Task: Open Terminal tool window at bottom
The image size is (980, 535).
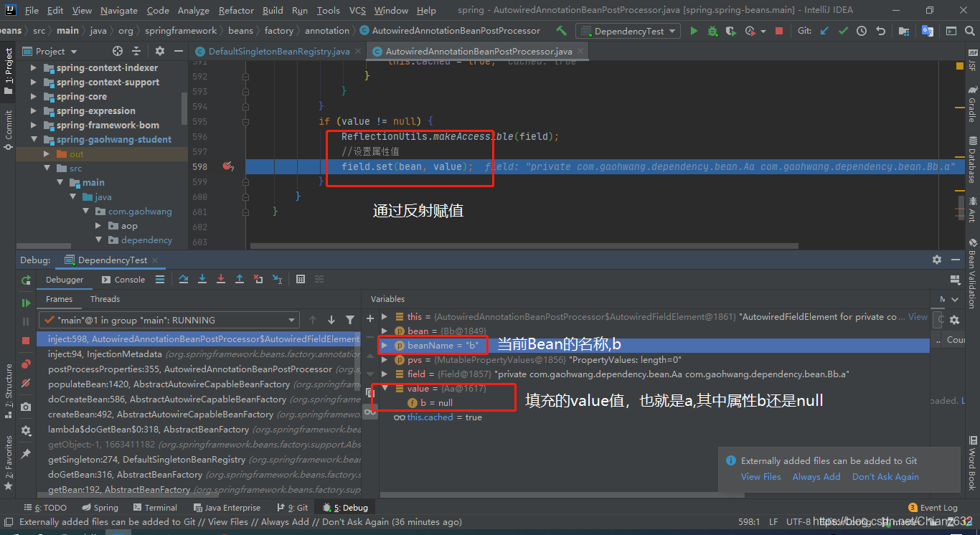Action: (154, 507)
